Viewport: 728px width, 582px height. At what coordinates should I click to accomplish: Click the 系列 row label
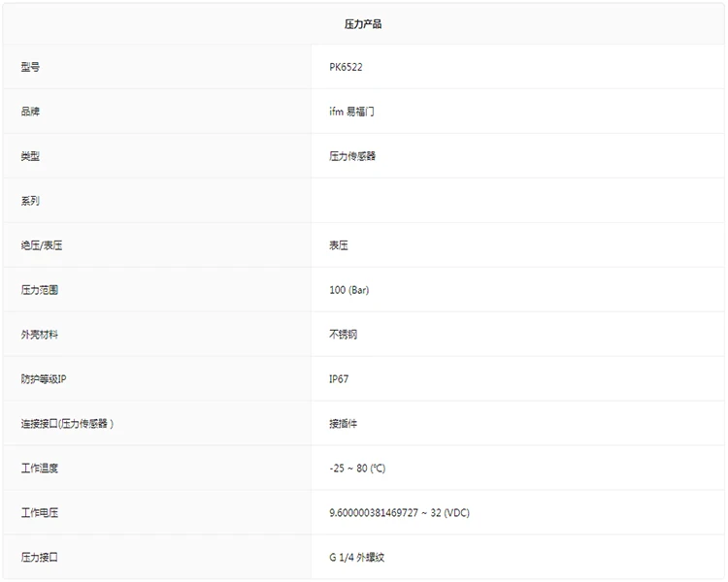pos(30,201)
